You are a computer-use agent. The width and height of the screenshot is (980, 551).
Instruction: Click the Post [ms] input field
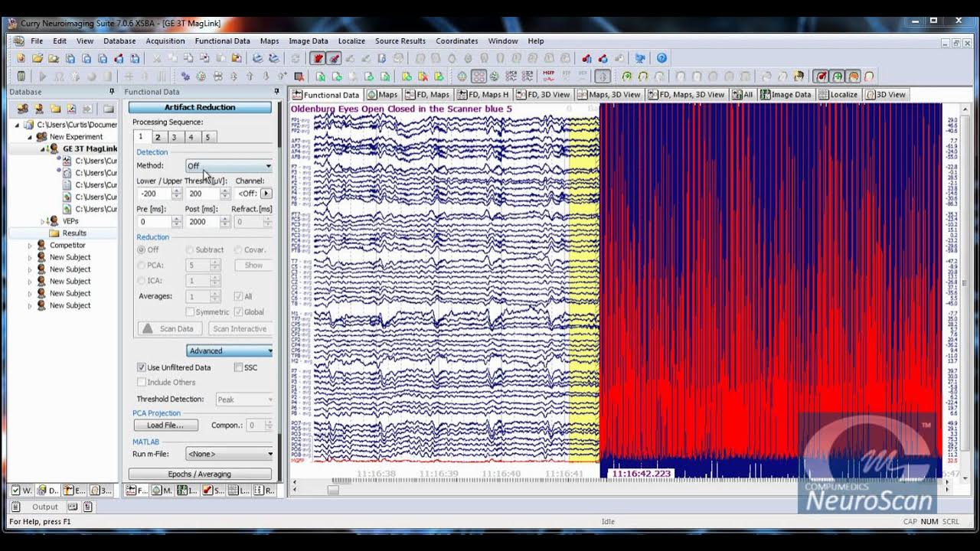point(202,222)
